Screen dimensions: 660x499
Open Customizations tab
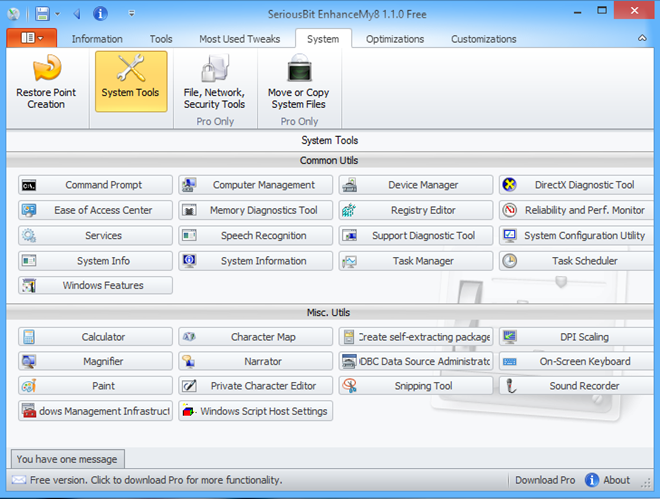[x=484, y=39]
